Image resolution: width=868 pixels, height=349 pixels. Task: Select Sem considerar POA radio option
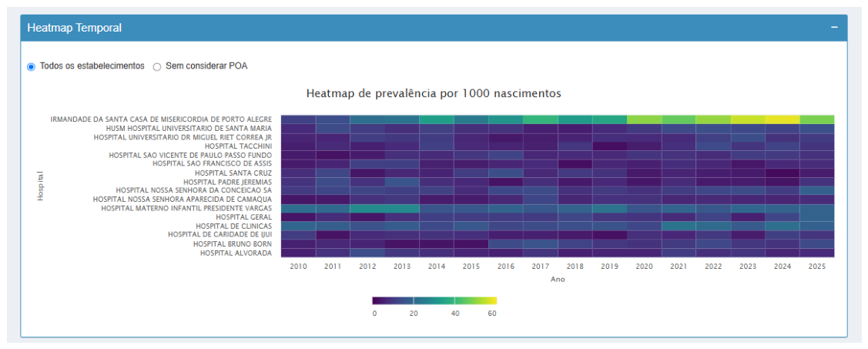point(156,66)
